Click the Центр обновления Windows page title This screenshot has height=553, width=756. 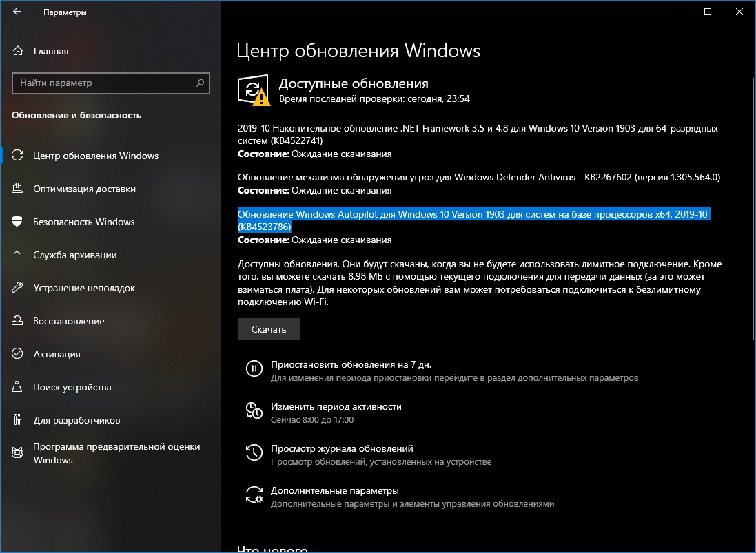(358, 50)
